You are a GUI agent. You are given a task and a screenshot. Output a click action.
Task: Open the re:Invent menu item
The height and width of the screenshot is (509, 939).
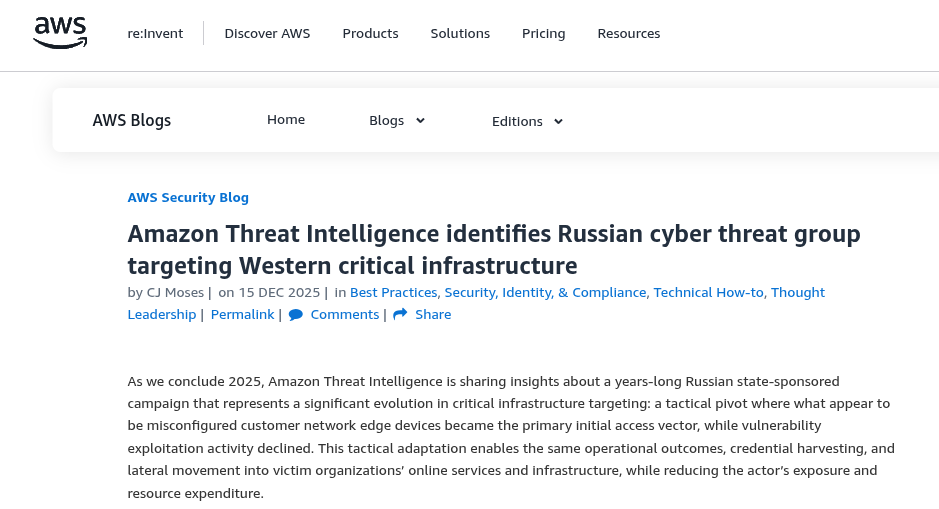click(x=155, y=33)
